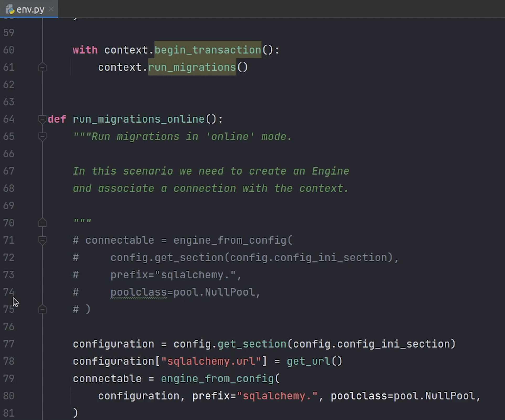Screen dimensions: 505x420
Task: Click the closing triple quotes on line 70
Action: point(82,222)
